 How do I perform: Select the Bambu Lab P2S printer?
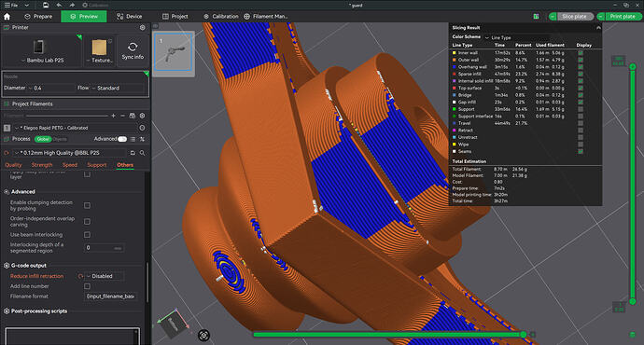point(42,51)
